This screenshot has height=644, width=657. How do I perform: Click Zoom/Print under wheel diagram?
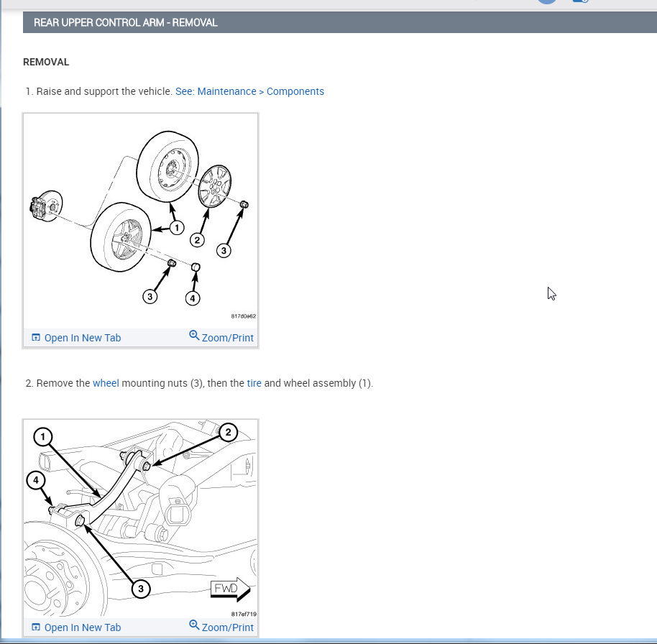tap(221, 337)
